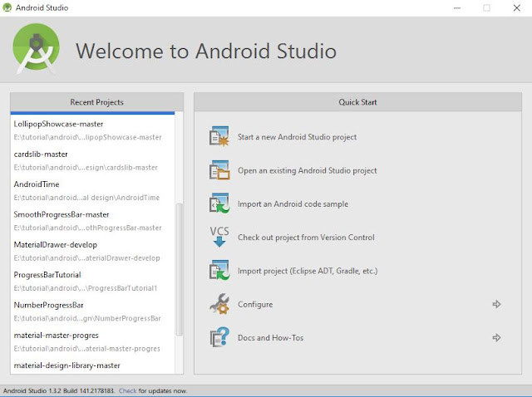Choose Import project (Eclipse ADT, Gradle, etc.)

[308, 271]
